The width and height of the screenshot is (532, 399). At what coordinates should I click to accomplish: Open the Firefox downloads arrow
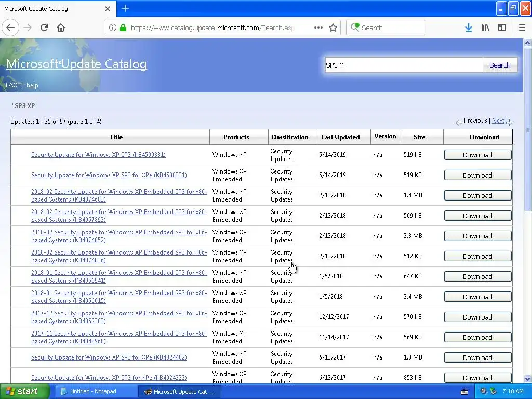pos(468,28)
